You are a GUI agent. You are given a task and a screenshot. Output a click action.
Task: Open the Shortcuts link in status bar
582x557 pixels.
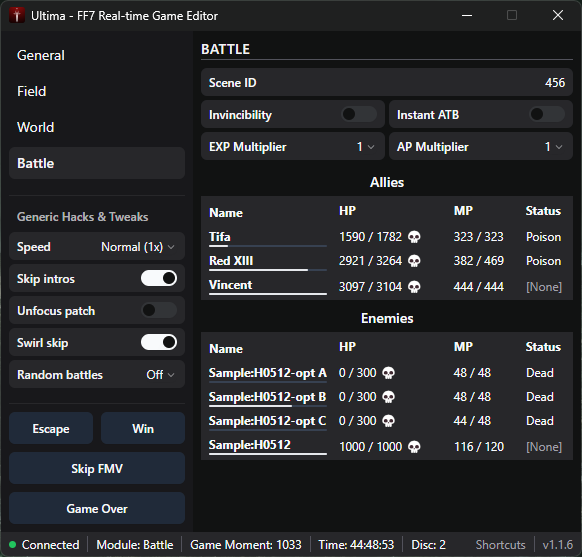[500, 545]
